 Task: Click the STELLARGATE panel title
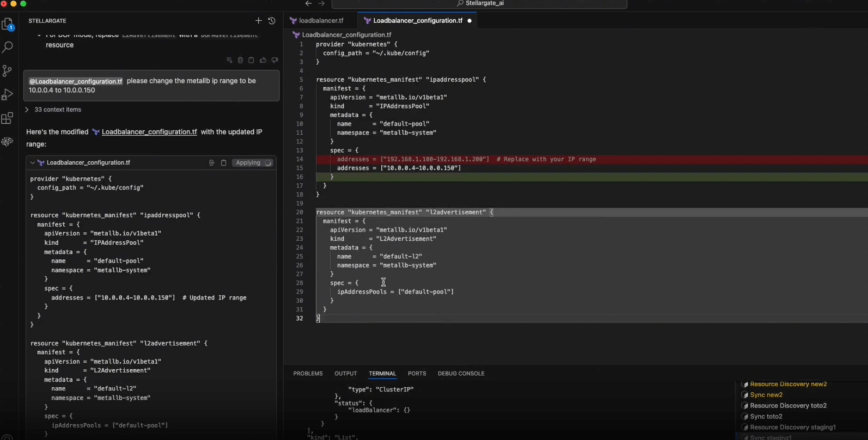pyautogui.click(x=47, y=21)
